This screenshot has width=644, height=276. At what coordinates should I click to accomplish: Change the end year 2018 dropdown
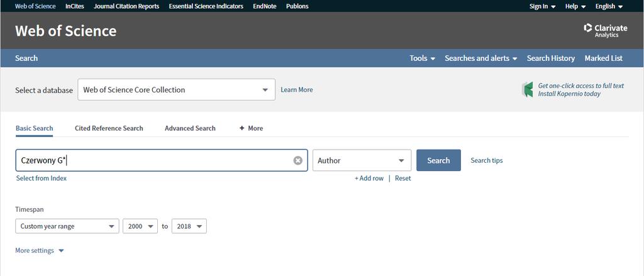(189, 226)
